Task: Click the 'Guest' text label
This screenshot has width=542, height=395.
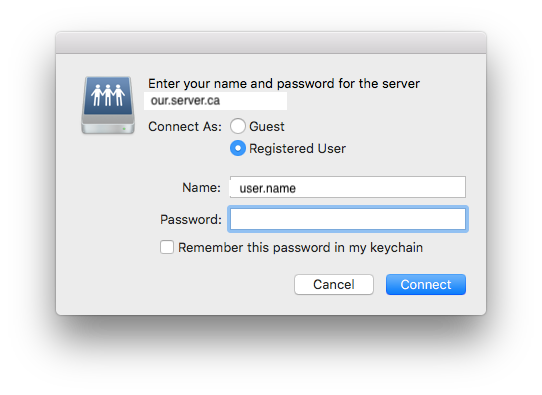Action: tap(267, 126)
